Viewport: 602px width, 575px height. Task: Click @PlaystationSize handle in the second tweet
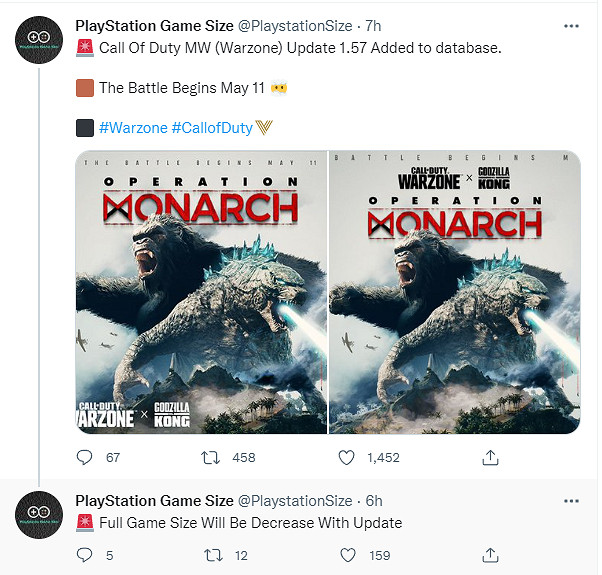click(x=294, y=500)
